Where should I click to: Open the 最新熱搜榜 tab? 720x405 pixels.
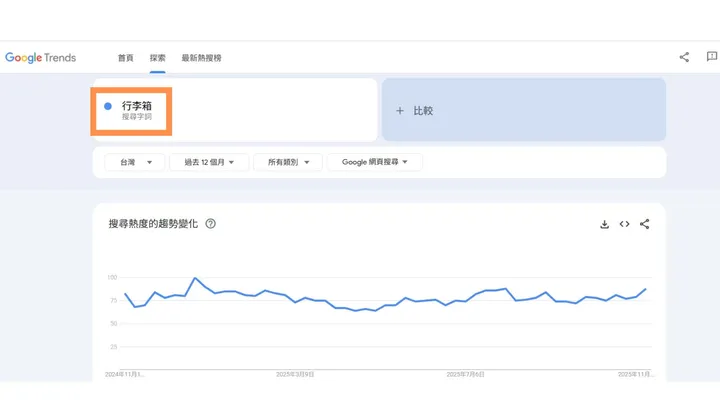point(201,58)
